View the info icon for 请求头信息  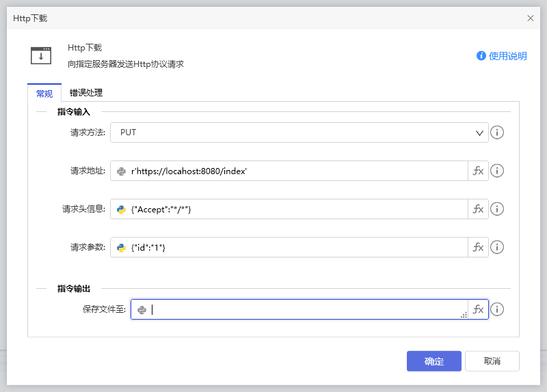(498, 209)
